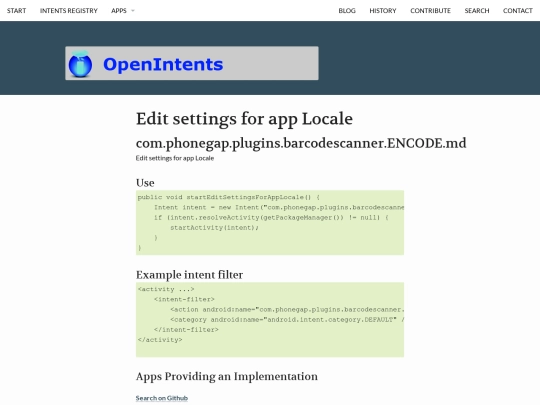Click the com.phonegap.plugins.barcodescanner.ENCODE.md subtitle
540x405 pixels.
tap(301, 144)
